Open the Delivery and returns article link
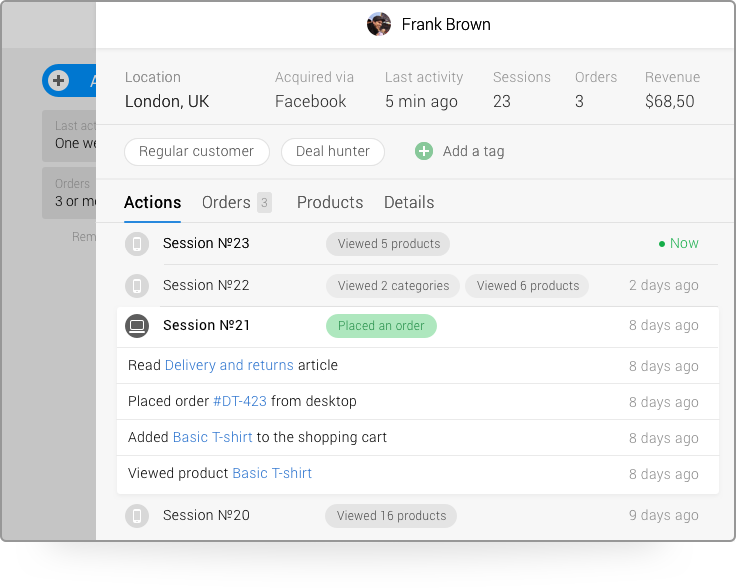736x588 pixels. 229,366
